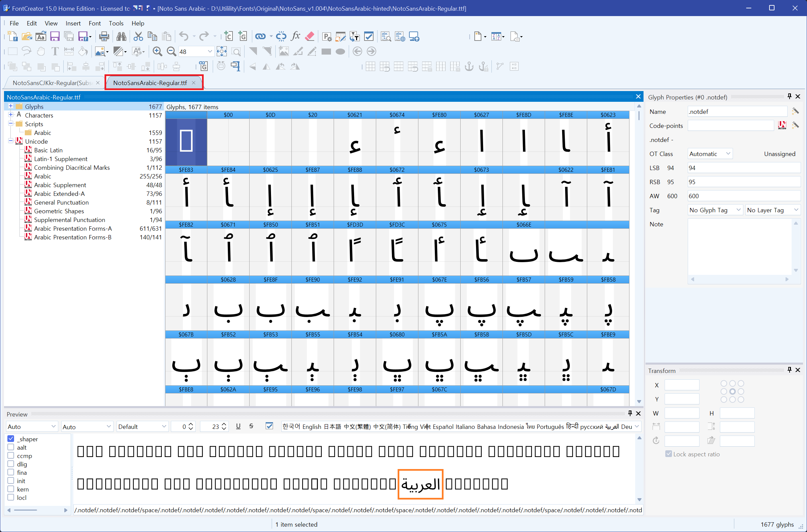Click the Save font icon
The image size is (807, 532).
55,36
